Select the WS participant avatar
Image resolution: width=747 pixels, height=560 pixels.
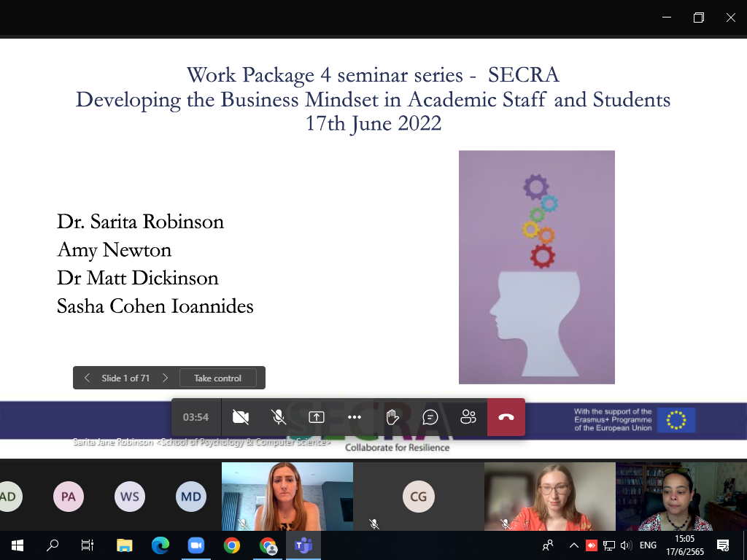tap(130, 497)
